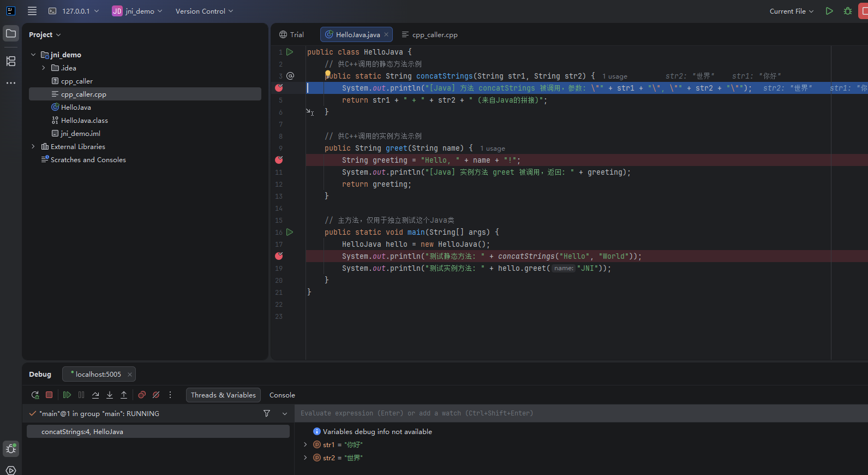Open the Services tool window icon

click(x=11, y=470)
